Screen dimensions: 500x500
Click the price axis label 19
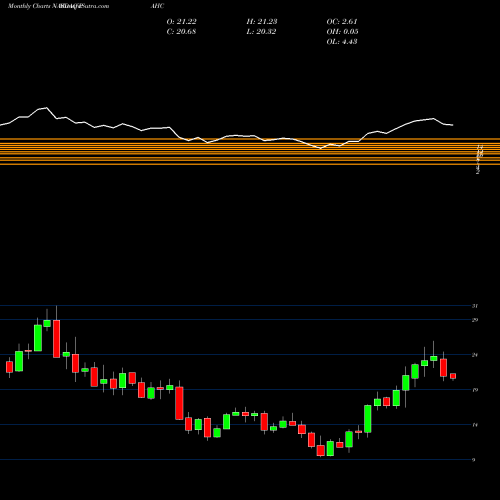click(x=475, y=390)
